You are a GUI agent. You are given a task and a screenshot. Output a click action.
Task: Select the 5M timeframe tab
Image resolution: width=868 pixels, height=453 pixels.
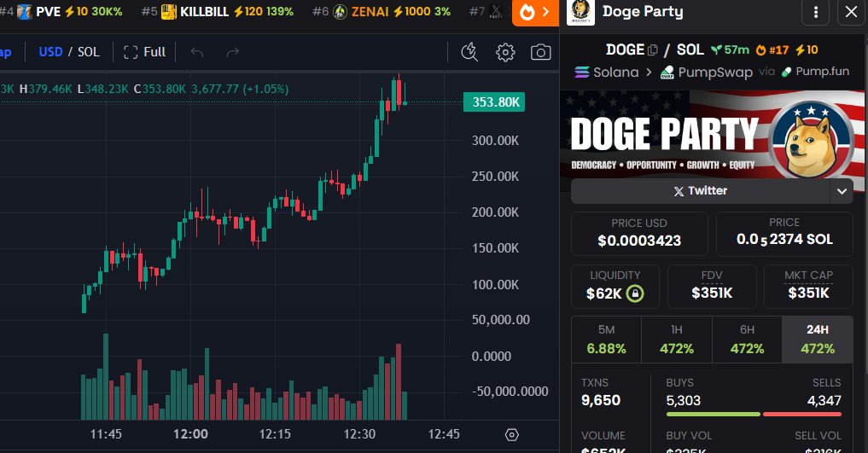point(606,340)
